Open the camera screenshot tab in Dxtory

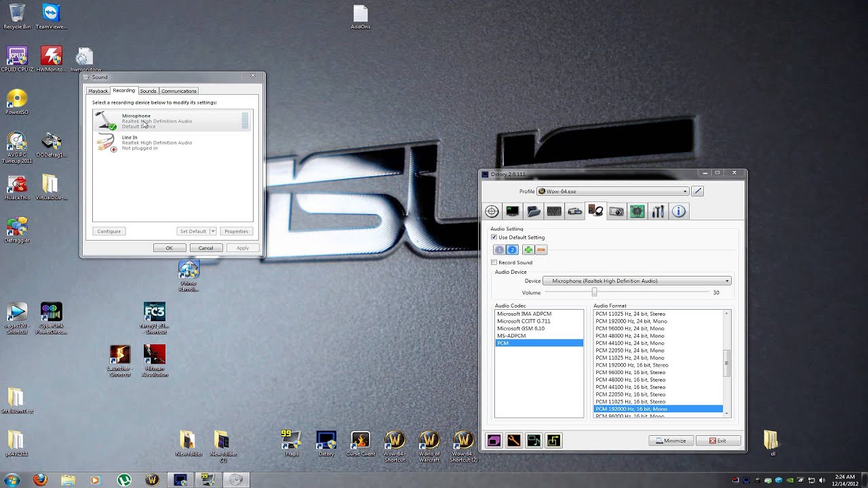(616, 211)
